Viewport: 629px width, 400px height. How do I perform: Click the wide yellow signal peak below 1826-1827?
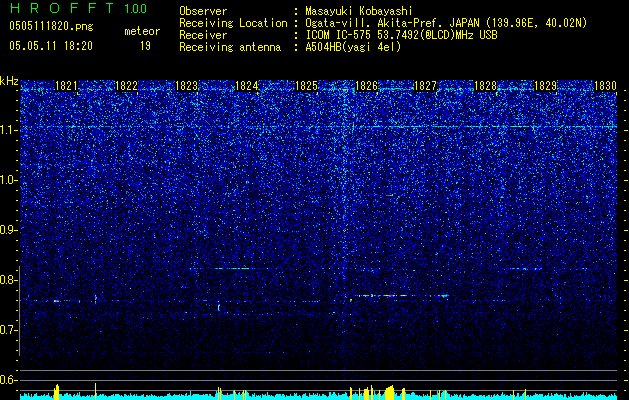coord(390,392)
